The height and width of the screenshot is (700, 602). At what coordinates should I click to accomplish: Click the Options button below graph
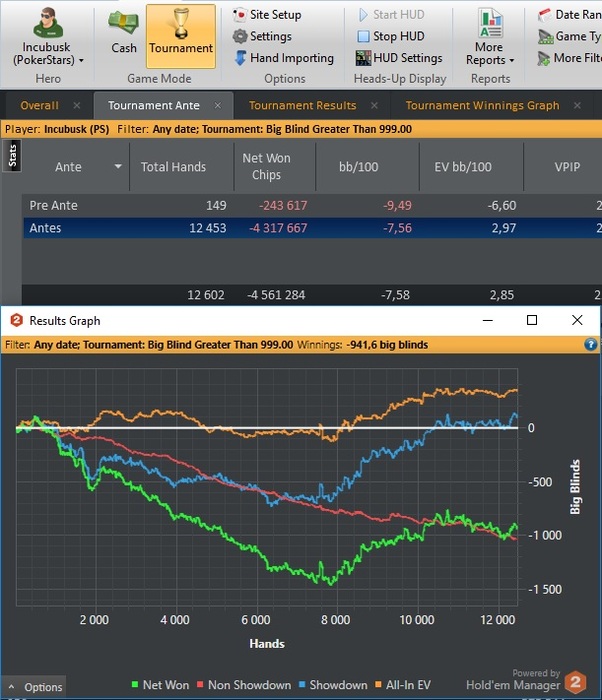point(37,687)
